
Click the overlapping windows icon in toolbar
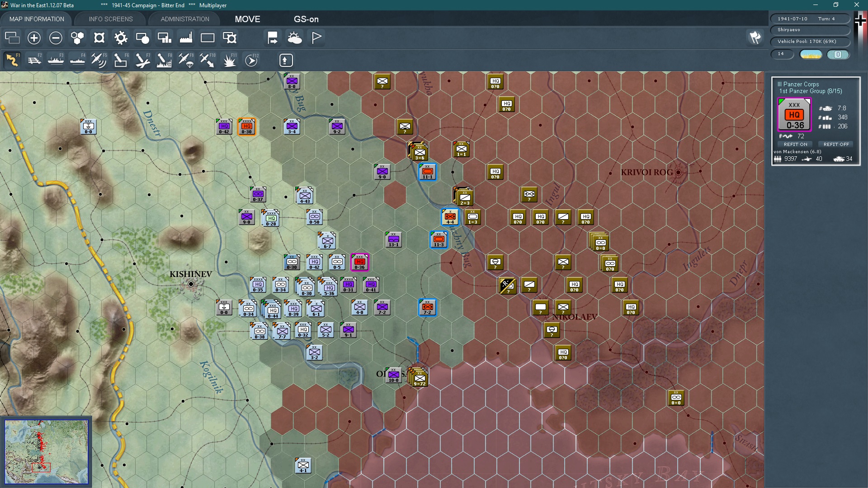coord(12,38)
